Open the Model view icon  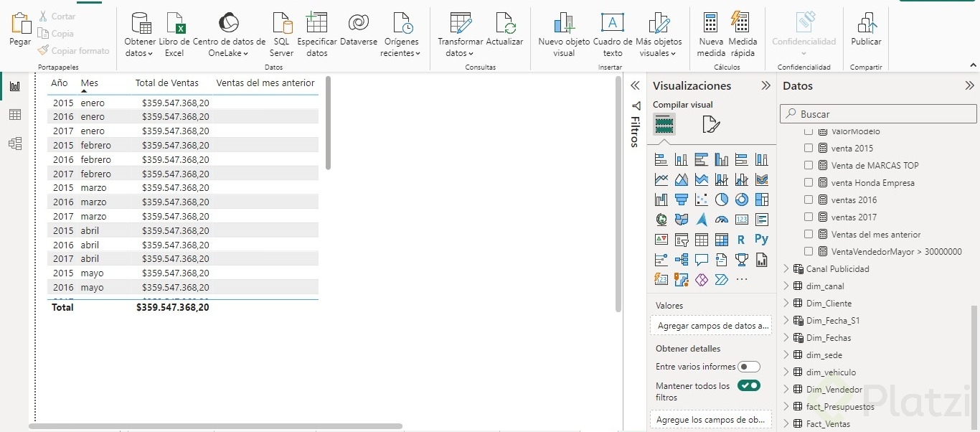pos(15,144)
